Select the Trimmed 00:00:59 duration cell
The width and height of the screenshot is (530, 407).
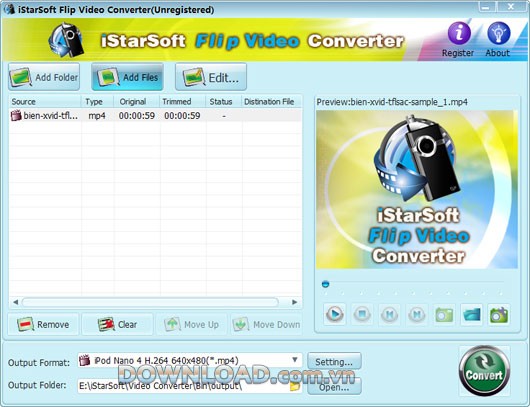(x=182, y=116)
